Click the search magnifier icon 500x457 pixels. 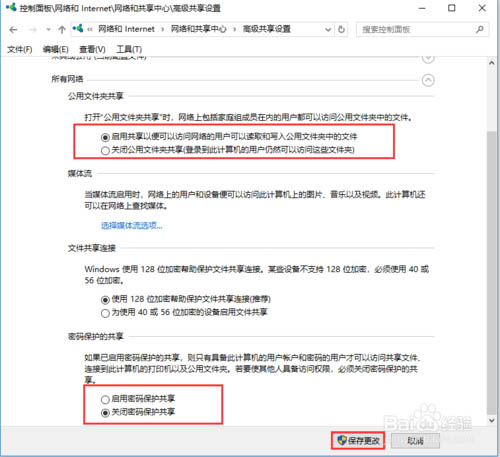pyautogui.click(x=480, y=29)
